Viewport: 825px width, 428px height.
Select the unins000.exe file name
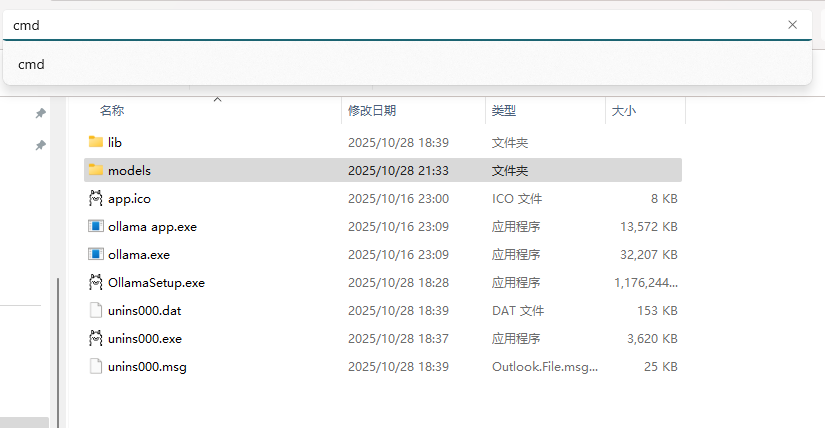(145, 339)
